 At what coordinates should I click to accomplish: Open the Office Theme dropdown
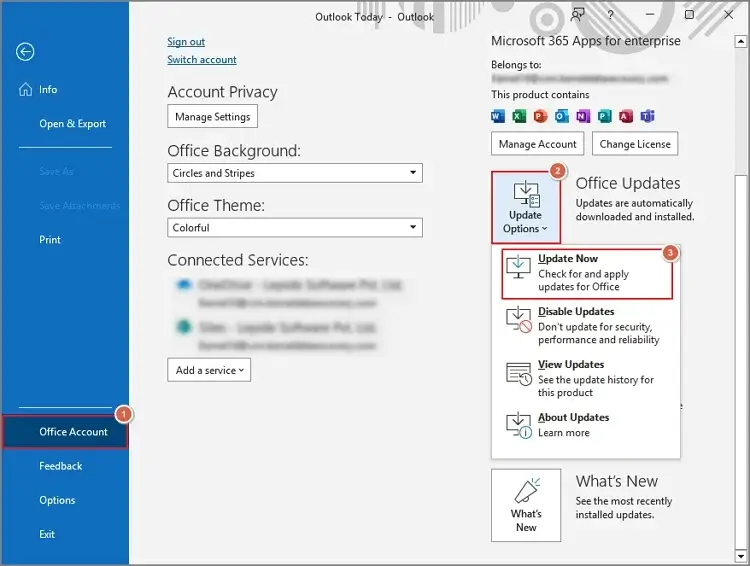pos(295,228)
